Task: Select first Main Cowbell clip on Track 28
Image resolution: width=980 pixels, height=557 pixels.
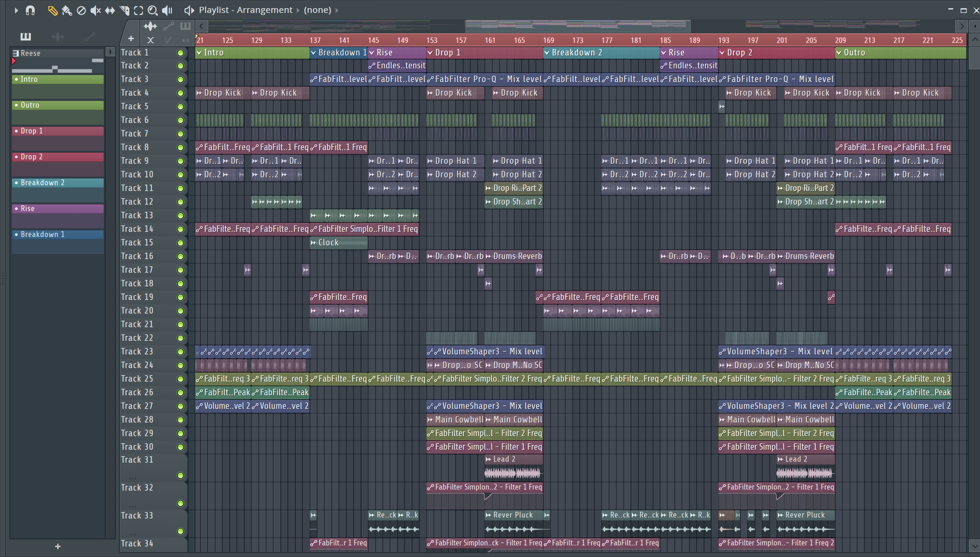Action: [456, 420]
